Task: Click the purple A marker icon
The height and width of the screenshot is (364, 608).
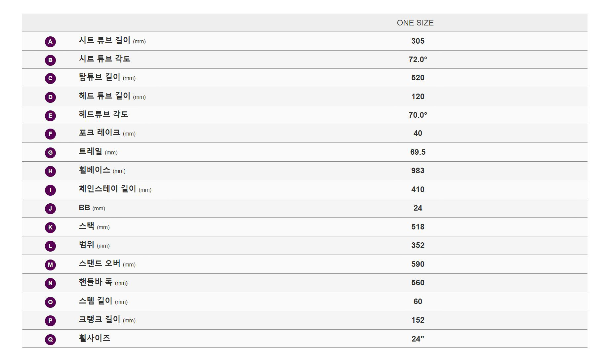Action: [x=50, y=42]
